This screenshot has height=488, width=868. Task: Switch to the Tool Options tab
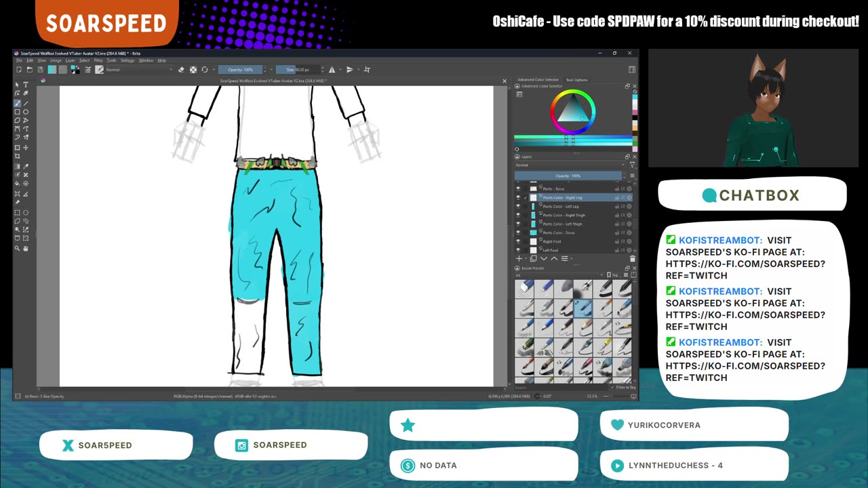[x=576, y=80]
